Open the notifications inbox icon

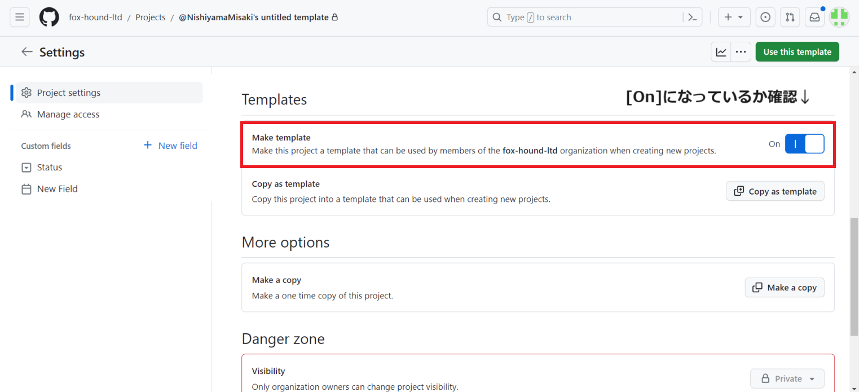coord(815,17)
